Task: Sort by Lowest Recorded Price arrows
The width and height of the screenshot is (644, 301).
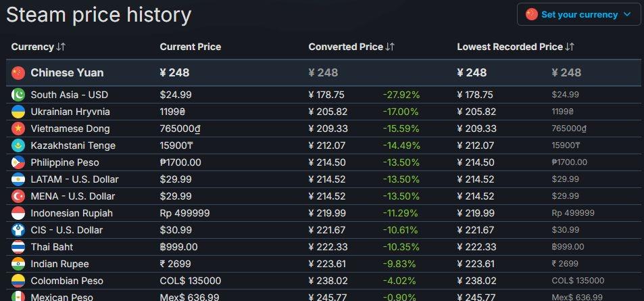Action: pos(569,47)
